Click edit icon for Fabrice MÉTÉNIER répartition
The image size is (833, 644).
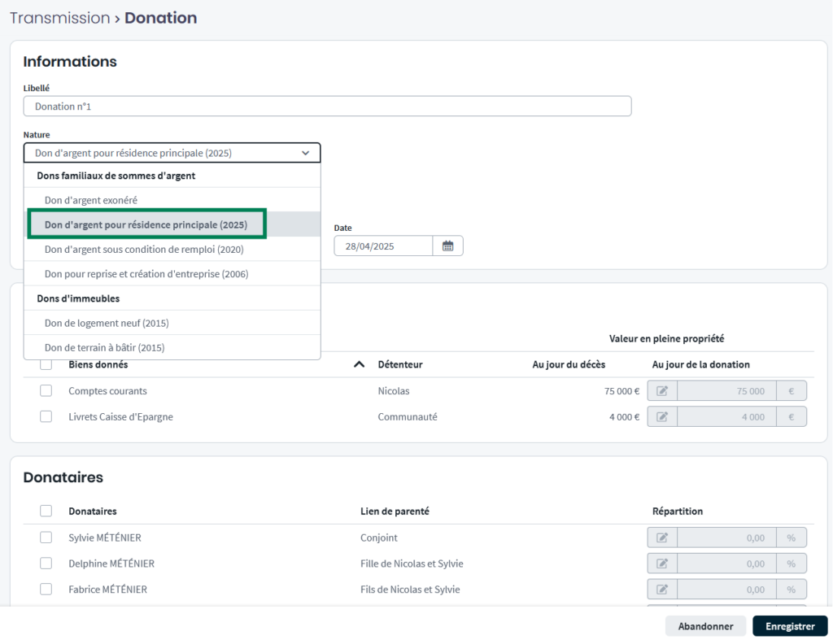pyautogui.click(x=662, y=590)
